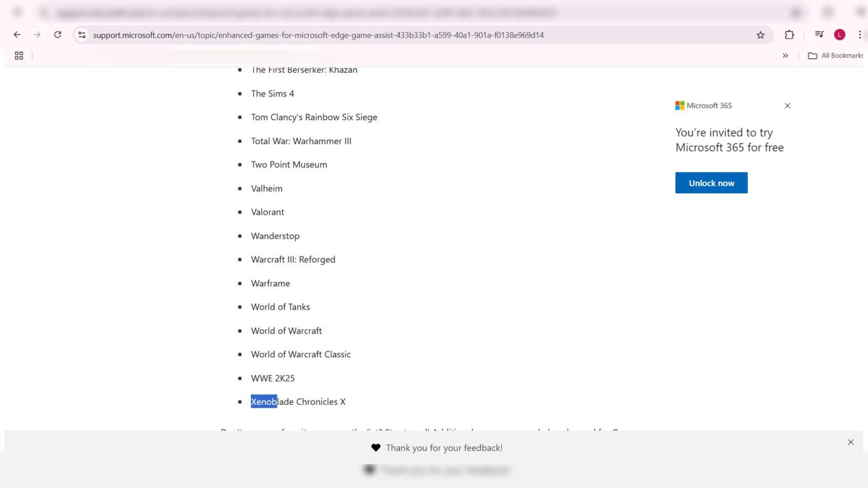Bookmark this page with the star icon

(761, 35)
